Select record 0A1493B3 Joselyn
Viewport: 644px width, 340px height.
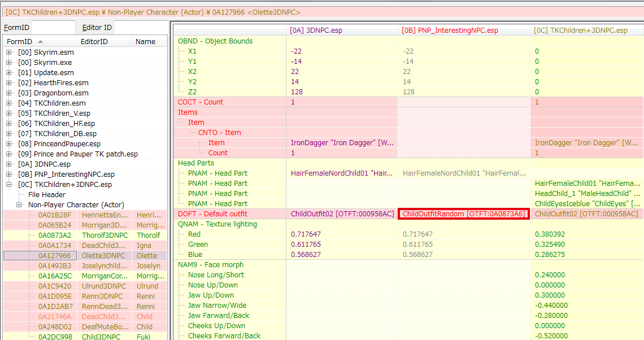pos(85,265)
